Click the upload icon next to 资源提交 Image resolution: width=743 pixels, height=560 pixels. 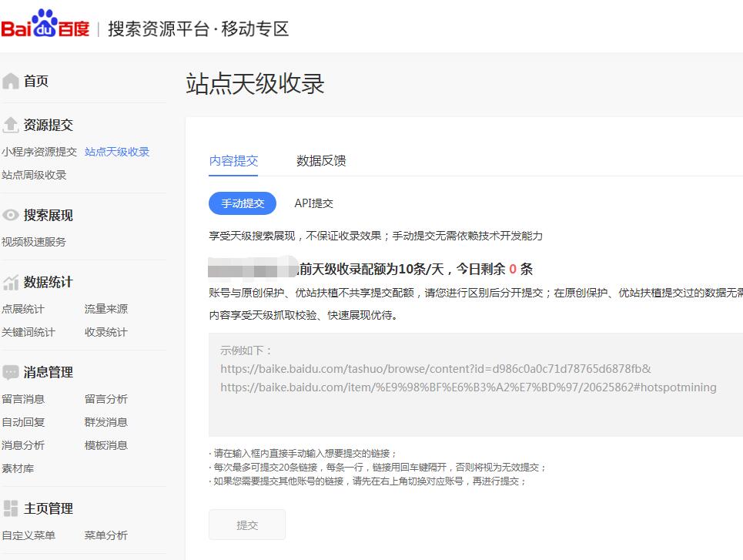coord(11,125)
